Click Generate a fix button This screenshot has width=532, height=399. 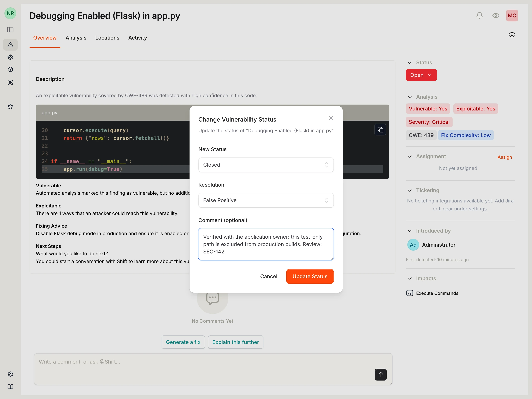[183, 342]
